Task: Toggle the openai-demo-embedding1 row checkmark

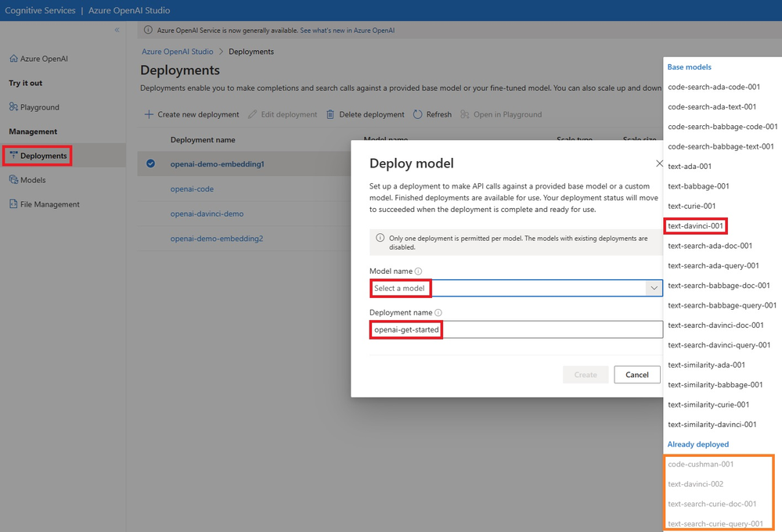Action: tap(150, 164)
